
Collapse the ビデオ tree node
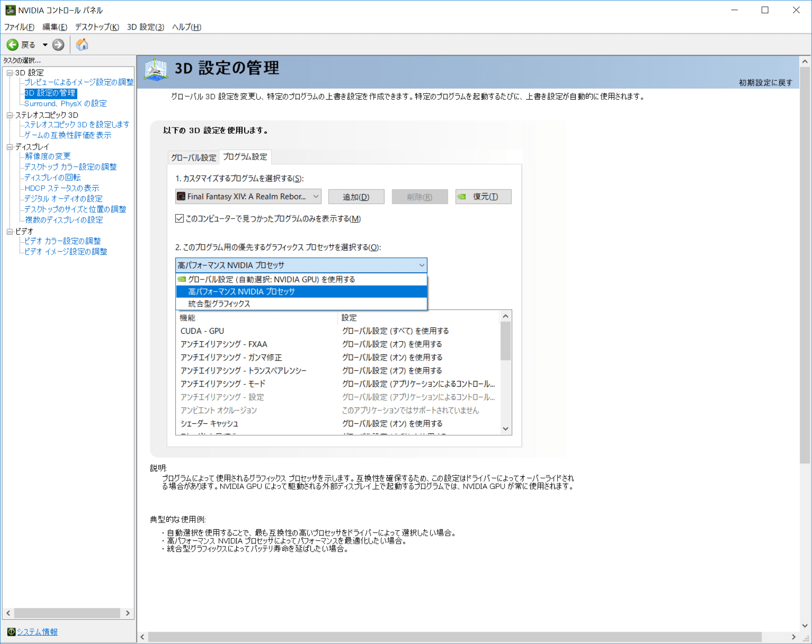click(x=10, y=232)
